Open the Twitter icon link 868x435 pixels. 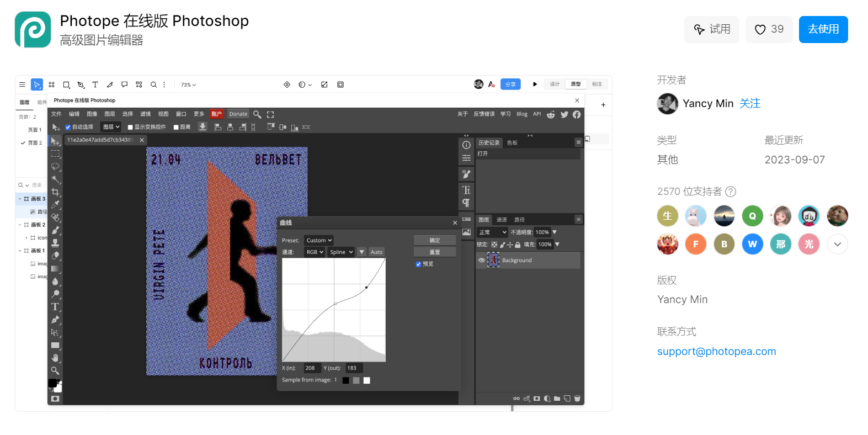(x=564, y=114)
